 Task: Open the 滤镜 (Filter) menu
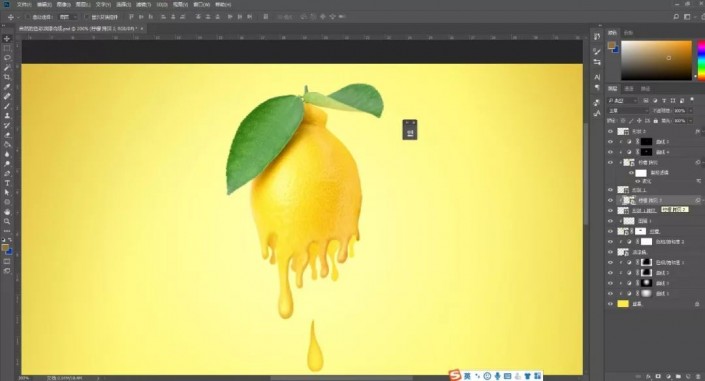143,4
